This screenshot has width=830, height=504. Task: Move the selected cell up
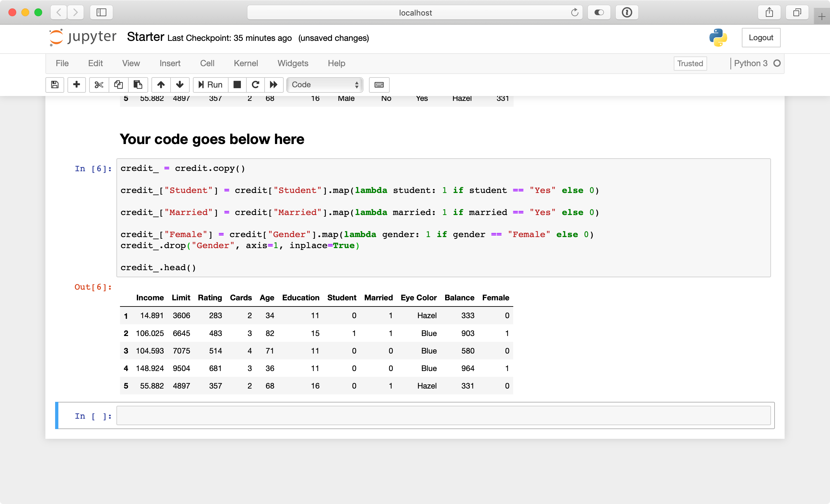161,85
